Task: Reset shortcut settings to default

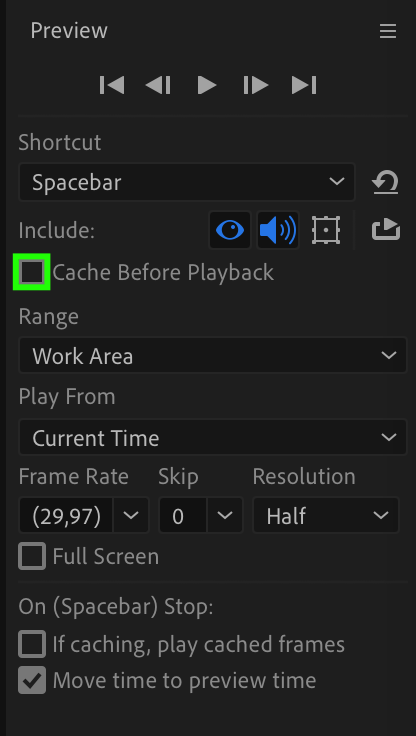Action: point(385,182)
